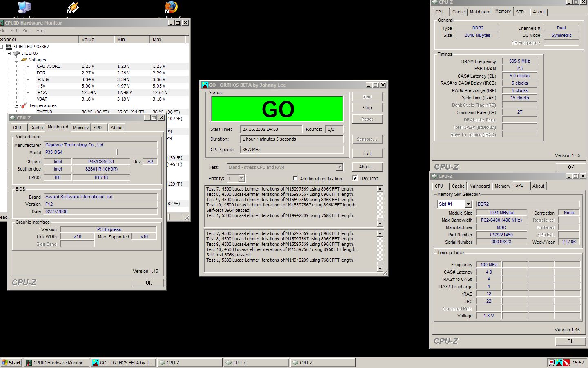Viewport: 588px width, 368px height.
Task: Click the Exit button in ORTHOS
Action: (x=367, y=153)
